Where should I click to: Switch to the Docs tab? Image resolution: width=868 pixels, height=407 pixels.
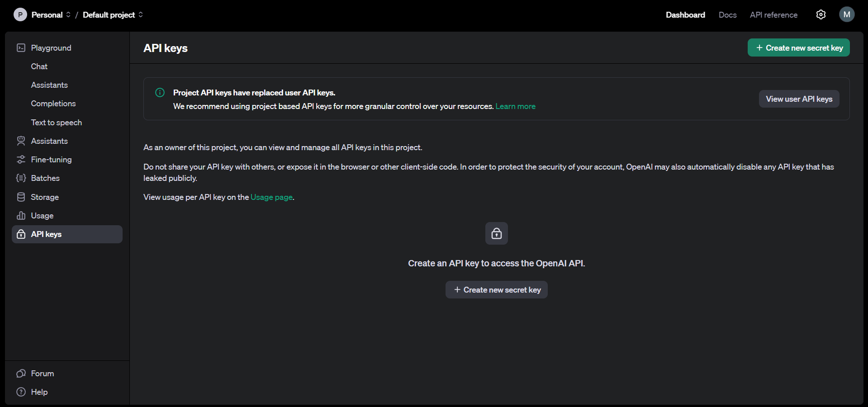[727, 15]
